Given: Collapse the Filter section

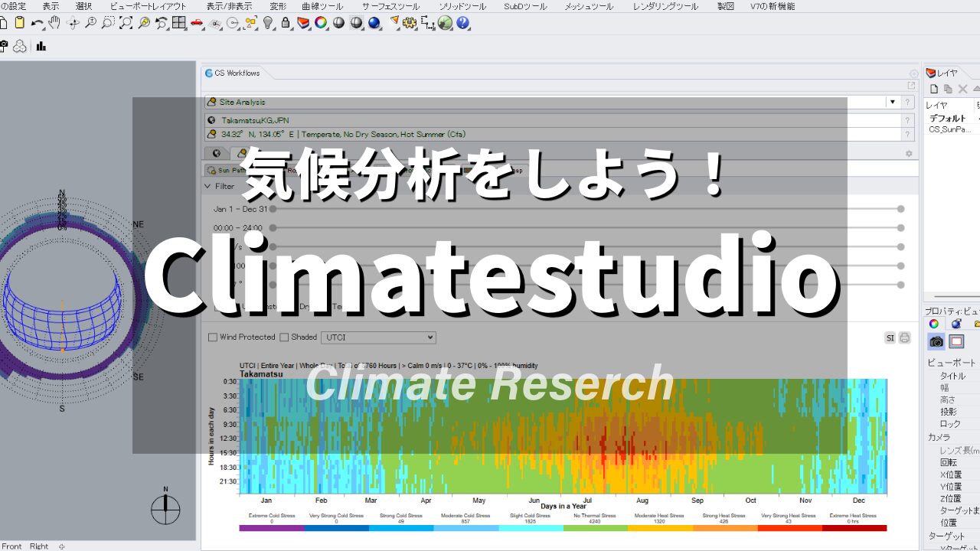Looking at the screenshot, I should point(207,186).
